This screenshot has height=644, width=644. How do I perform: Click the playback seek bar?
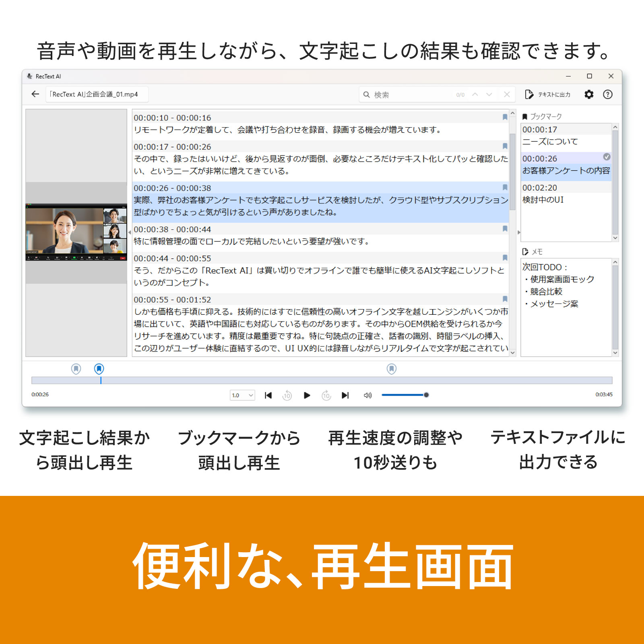[x=322, y=380]
